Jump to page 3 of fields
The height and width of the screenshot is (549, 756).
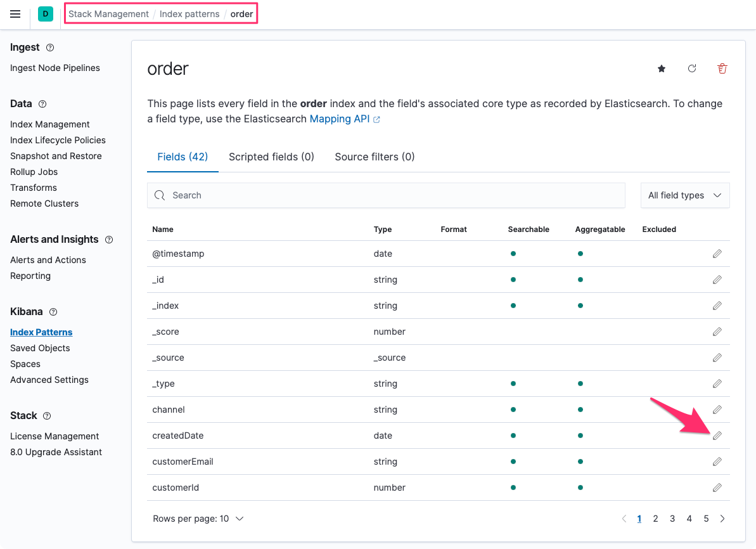(672, 519)
